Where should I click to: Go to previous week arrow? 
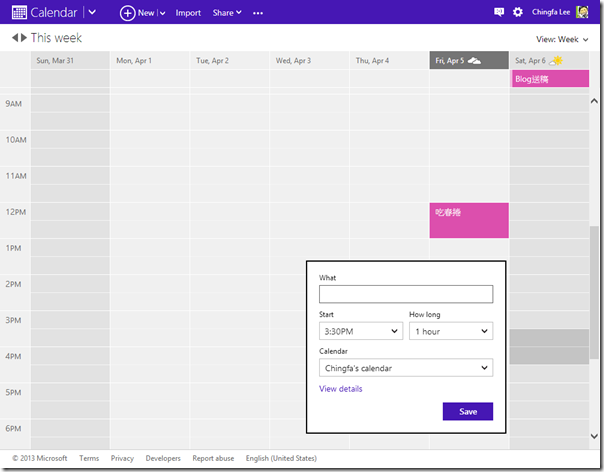pyautogui.click(x=15, y=38)
